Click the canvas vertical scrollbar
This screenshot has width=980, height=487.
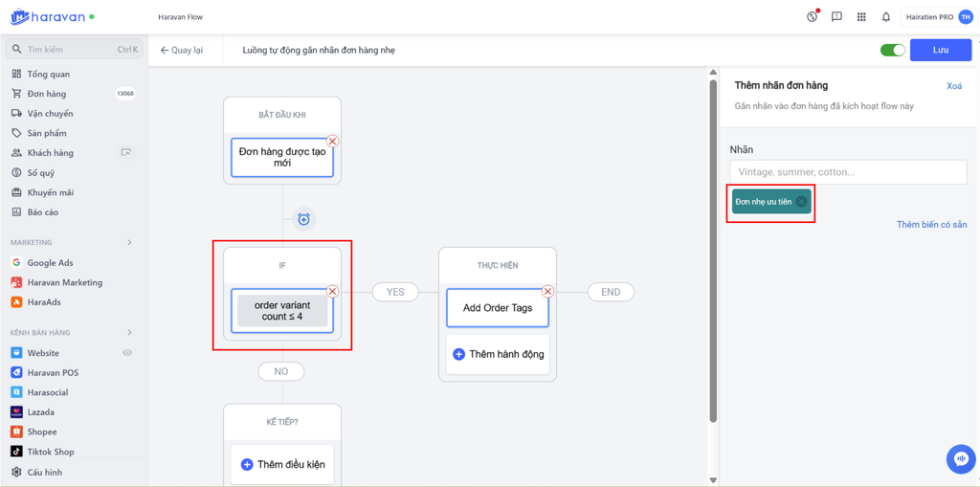point(713,249)
